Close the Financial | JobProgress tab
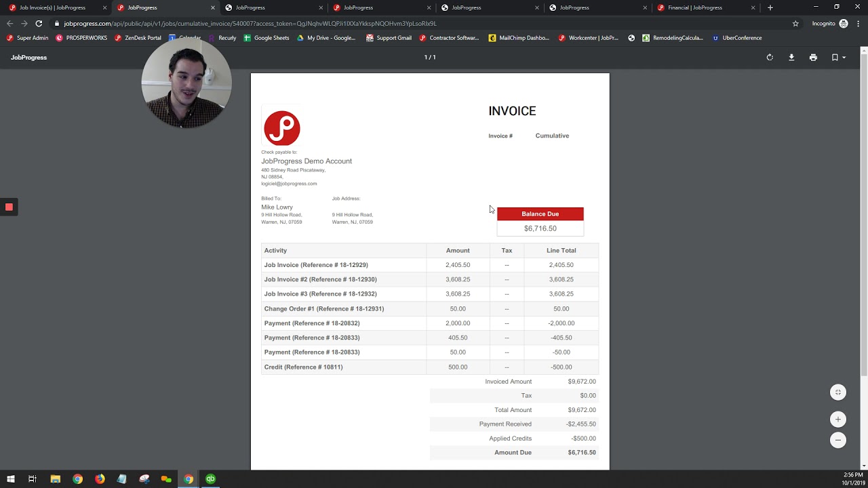The height and width of the screenshot is (488, 868). [x=753, y=7]
